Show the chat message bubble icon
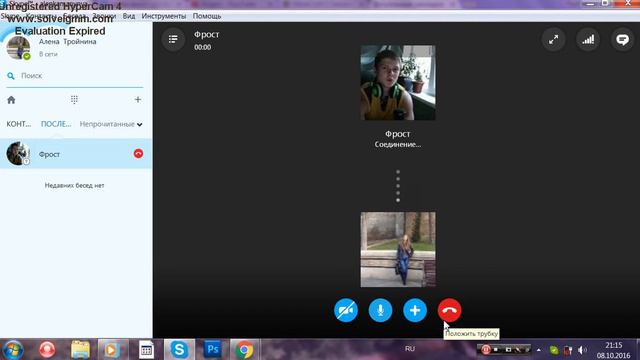The image size is (640, 360). coord(622,40)
